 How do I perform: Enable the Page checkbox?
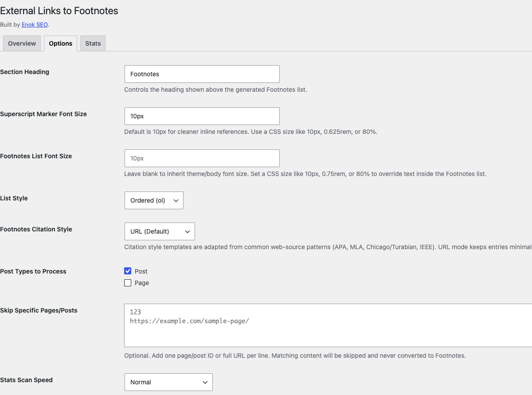point(128,283)
